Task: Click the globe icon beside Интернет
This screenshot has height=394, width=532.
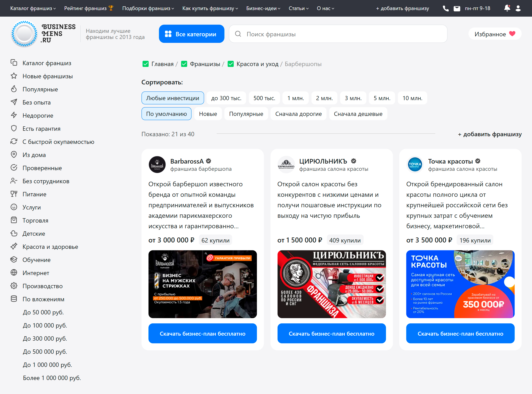Action: coord(14,273)
